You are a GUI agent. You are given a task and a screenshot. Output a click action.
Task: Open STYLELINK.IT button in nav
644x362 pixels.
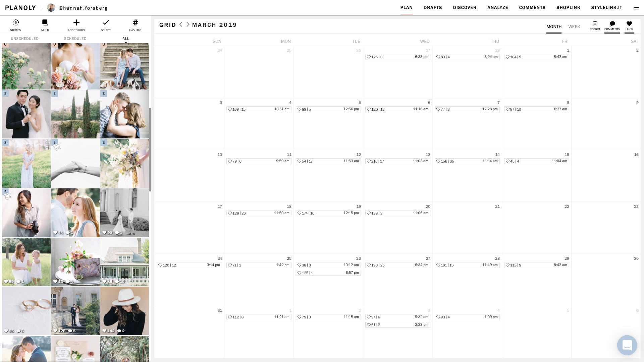(x=607, y=7)
